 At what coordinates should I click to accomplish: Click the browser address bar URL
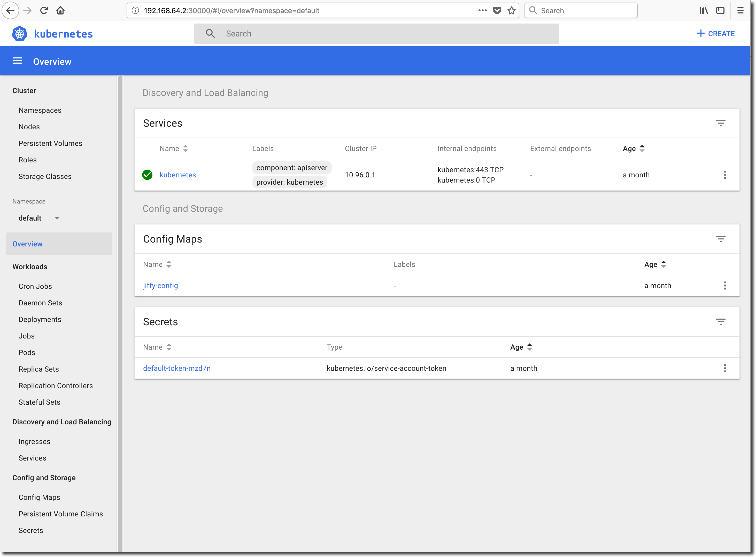[x=232, y=10]
